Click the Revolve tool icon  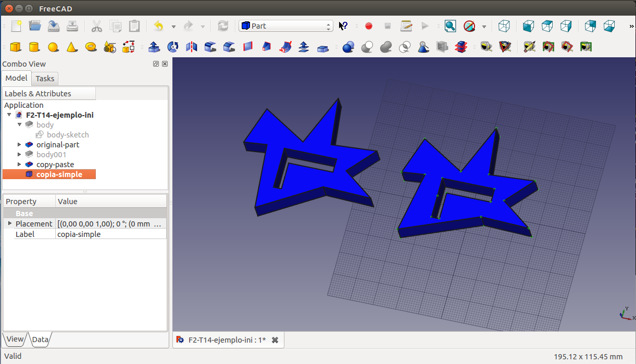tap(173, 47)
